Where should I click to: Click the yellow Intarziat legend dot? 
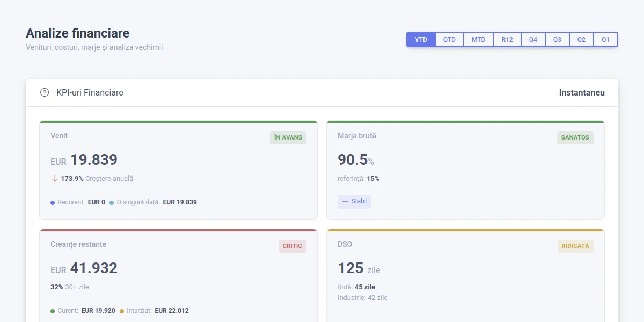click(122, 310)
